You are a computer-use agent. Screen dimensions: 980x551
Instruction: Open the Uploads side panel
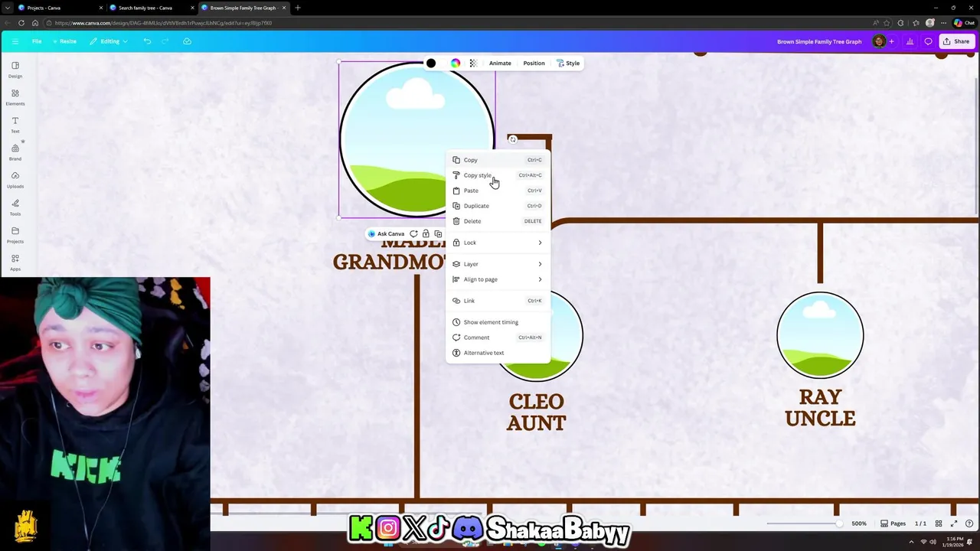[15, 180]
